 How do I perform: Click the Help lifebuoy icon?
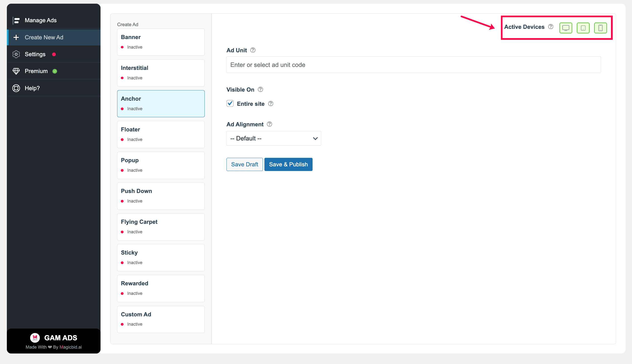[16, 88]
